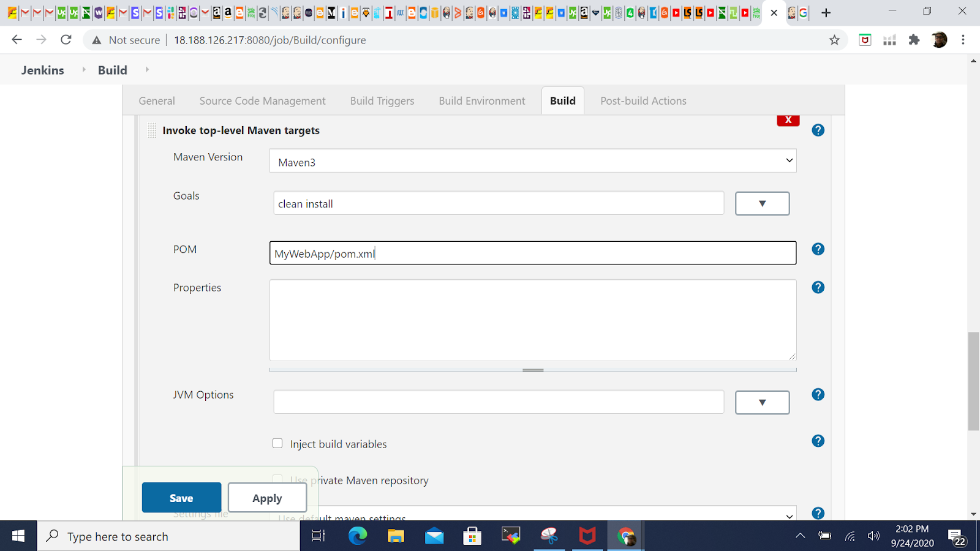Jump to Post-build Actions tab

[643, 101]
